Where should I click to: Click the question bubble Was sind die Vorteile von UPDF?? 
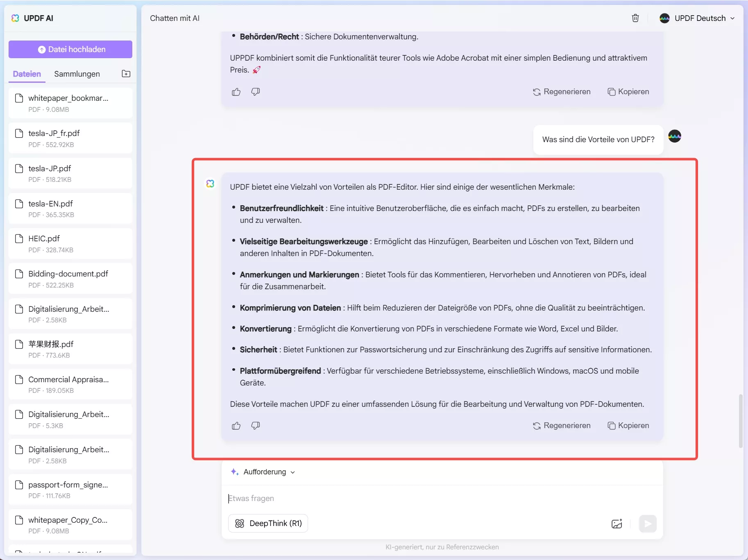coord(598,140)
